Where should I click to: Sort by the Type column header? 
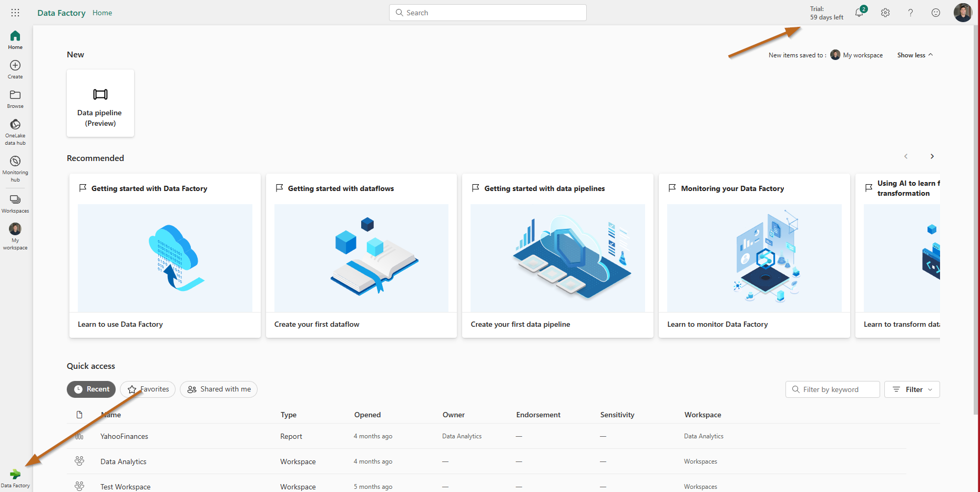click(x=289, y=415)
